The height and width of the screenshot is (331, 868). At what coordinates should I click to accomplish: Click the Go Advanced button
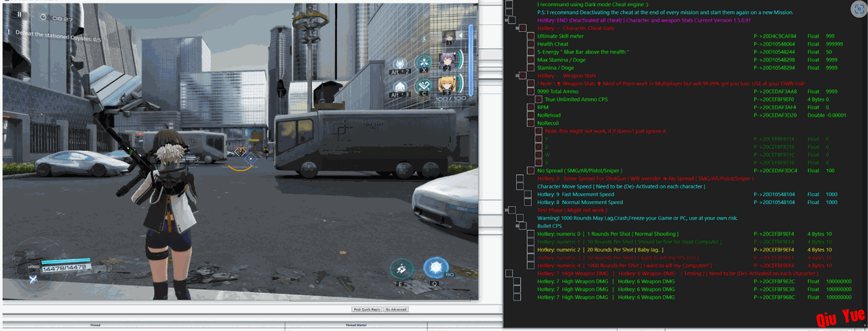395,309
